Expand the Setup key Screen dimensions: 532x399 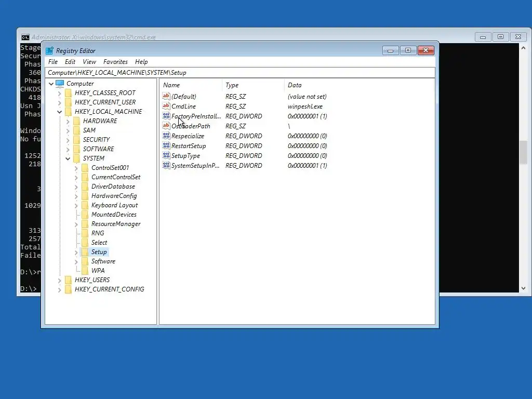(x=76, y=252)
